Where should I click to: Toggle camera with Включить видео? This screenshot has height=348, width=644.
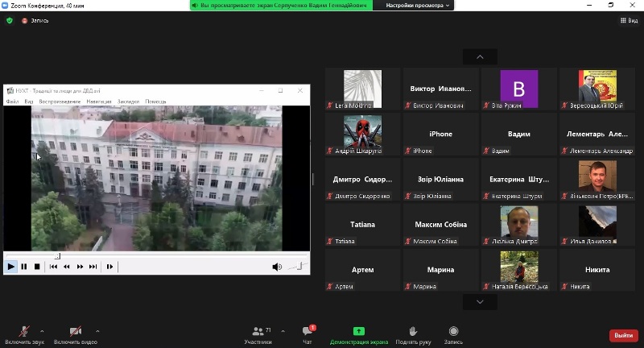point(76,335)
